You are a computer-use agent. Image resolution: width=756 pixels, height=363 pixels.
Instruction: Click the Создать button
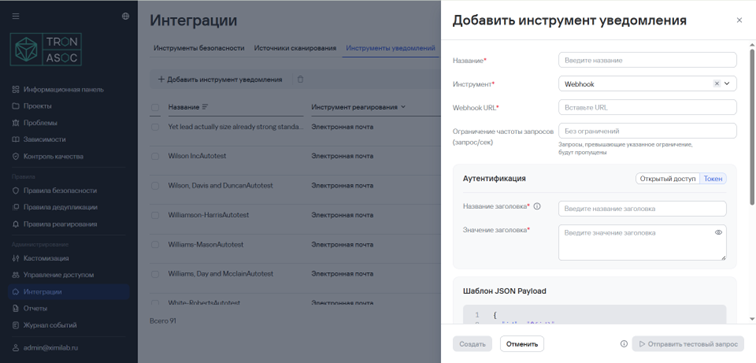coord(472,344)
